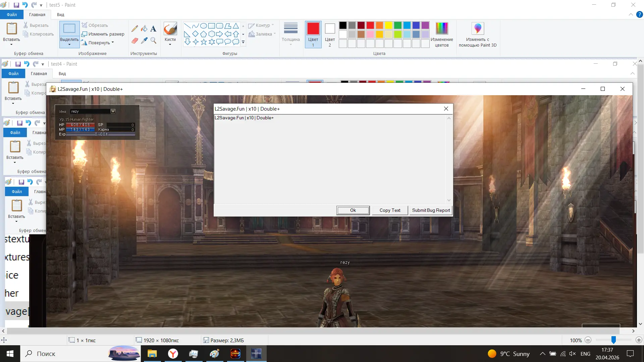Click the Save icon in title bar
The image size is (644, 362).
point(16,5)
